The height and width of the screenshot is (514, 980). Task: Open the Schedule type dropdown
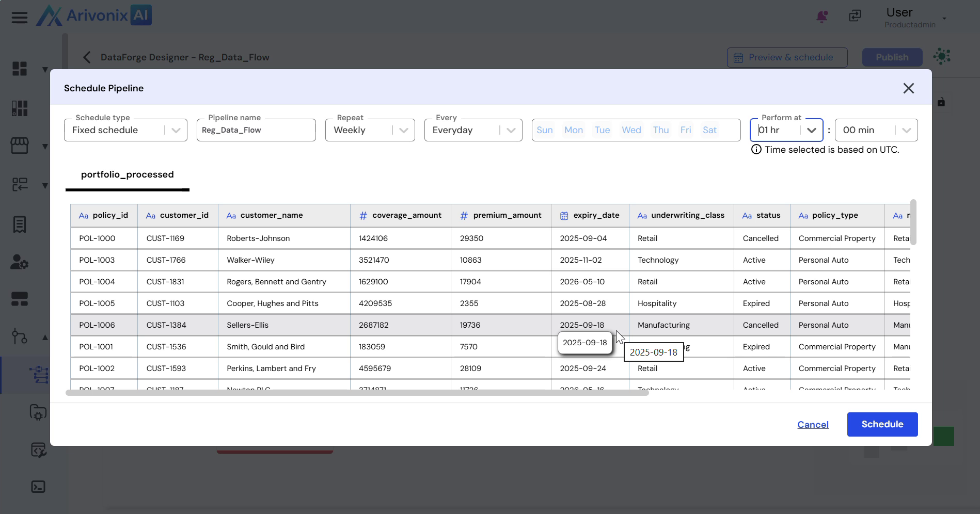pyautogui.click(x=125, y=130)
